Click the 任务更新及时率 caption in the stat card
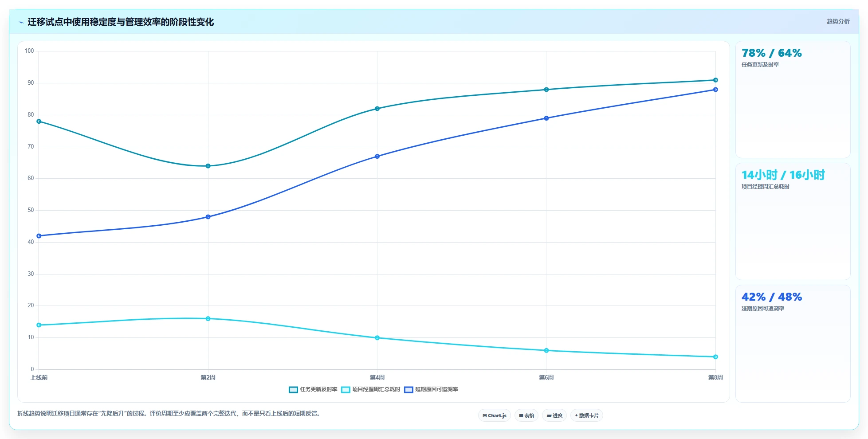868x439 pixels. click(760, 65)
